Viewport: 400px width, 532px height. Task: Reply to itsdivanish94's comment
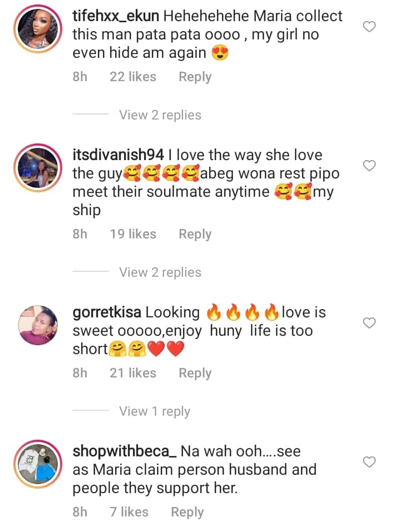pos(195,234)
